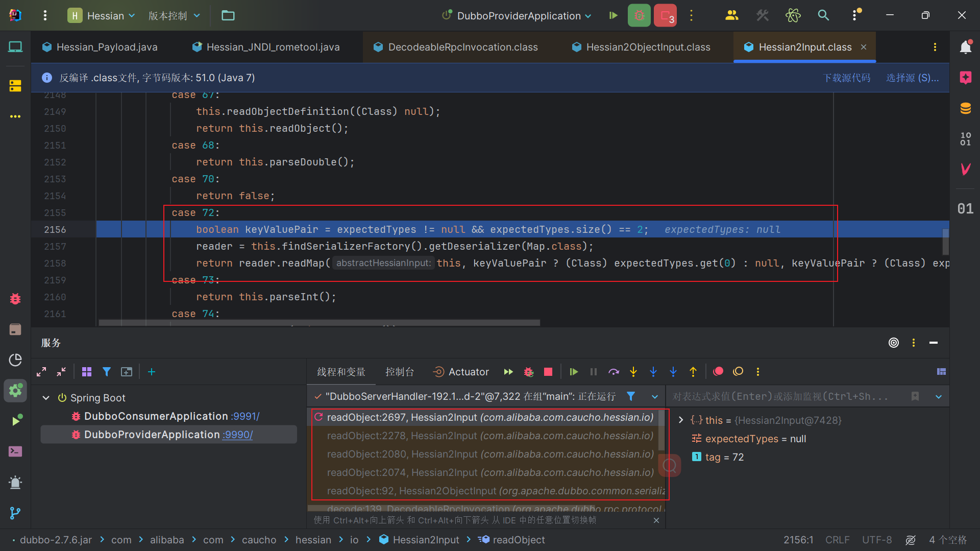
Task: Open the IDE settings icon with the yellow dot
Action: 855,15
